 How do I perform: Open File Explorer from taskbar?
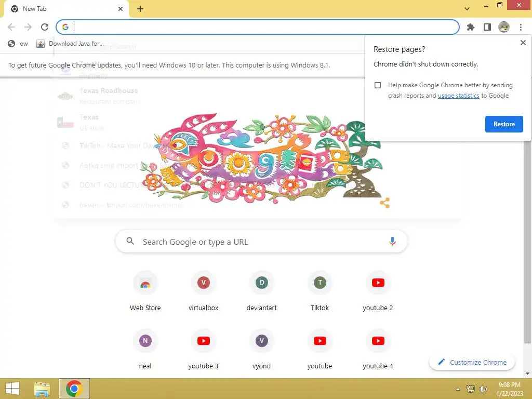[x=42, y=389]
